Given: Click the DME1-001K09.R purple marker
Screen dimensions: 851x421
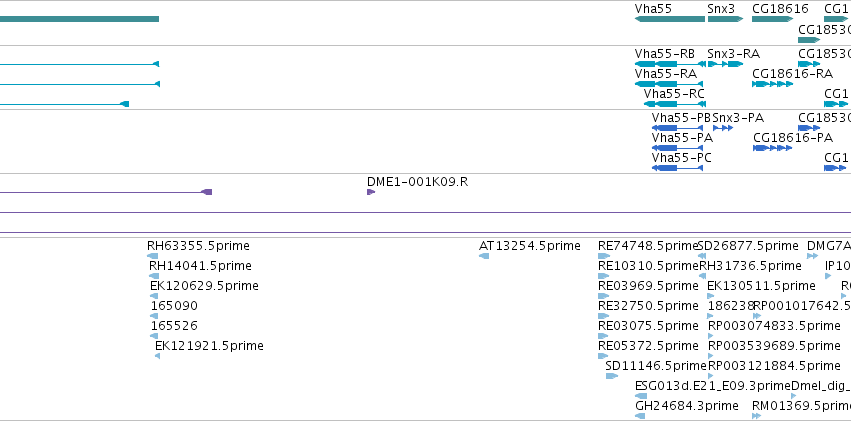Looking at the screenshot, I should tap(371, 192).
